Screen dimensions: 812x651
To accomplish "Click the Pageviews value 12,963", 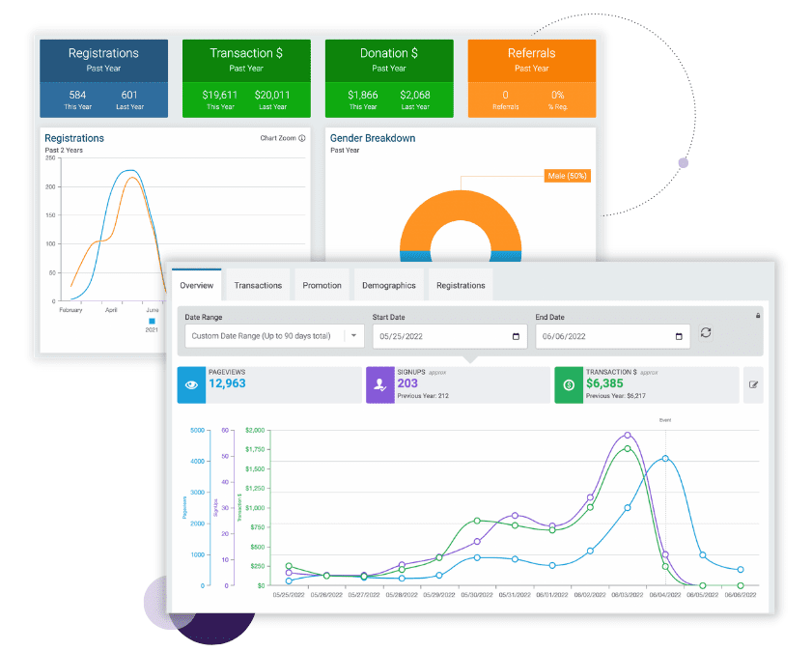I will point(227,383).
